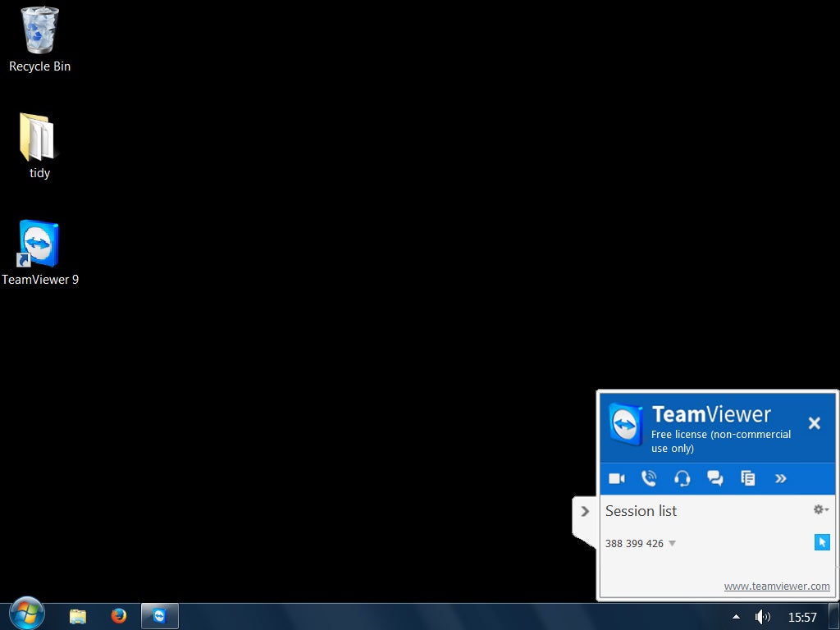Viewport: 840px width, 630px height.
Task: Select the Recycle Bin desktop icon
Action: pyautogui.click(x=39, y=39)
